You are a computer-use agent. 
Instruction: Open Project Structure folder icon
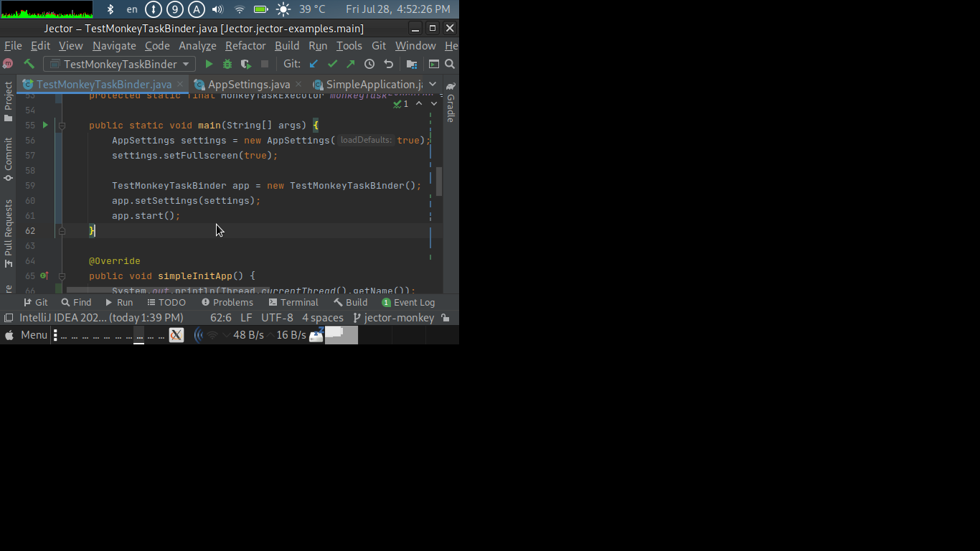411,64
